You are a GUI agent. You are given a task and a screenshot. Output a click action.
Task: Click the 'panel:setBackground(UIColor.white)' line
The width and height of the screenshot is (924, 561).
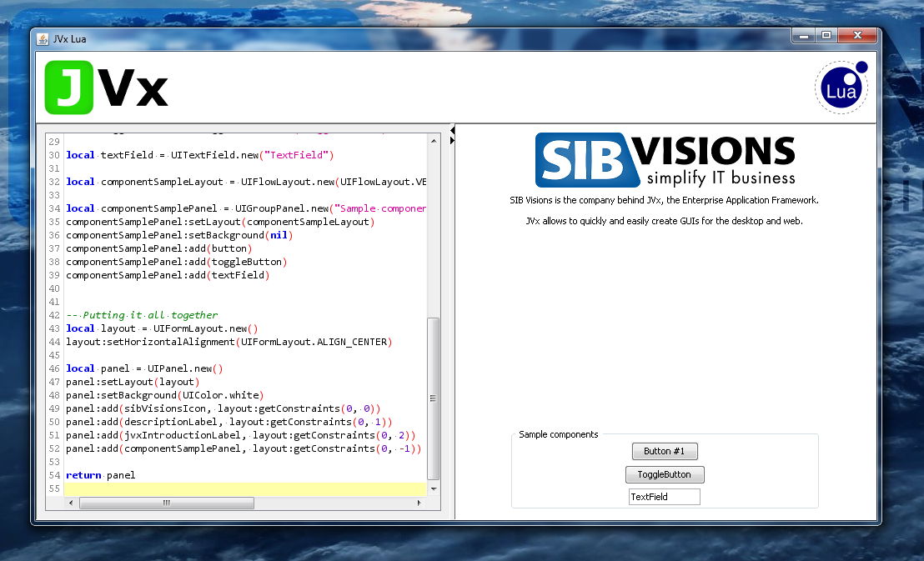(165, 395)
